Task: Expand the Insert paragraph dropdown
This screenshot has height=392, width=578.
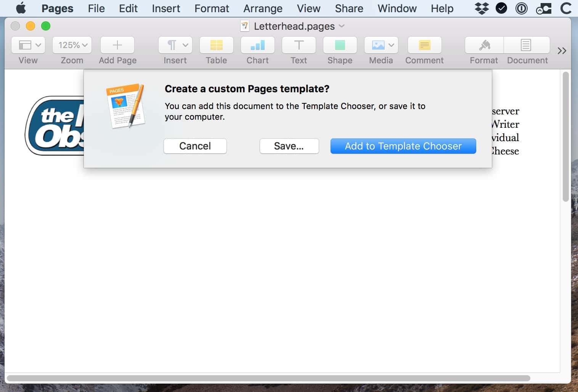Action: coord(175,45)
